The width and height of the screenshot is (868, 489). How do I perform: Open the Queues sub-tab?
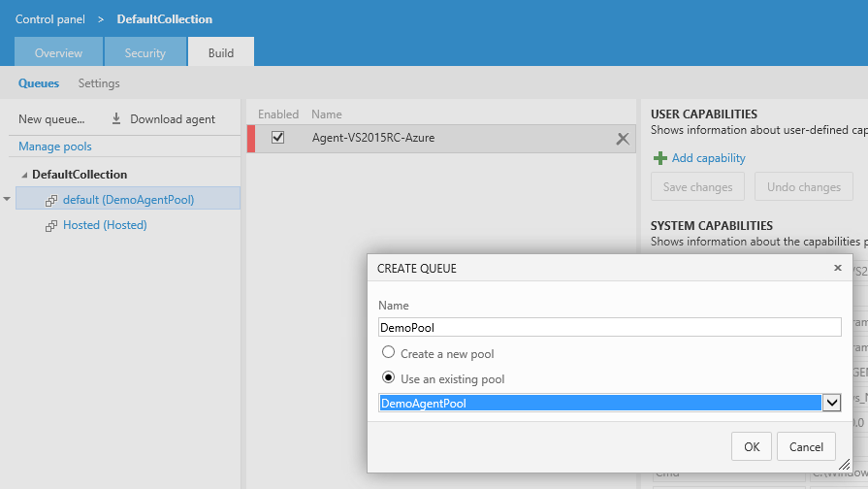coord(39,83)
